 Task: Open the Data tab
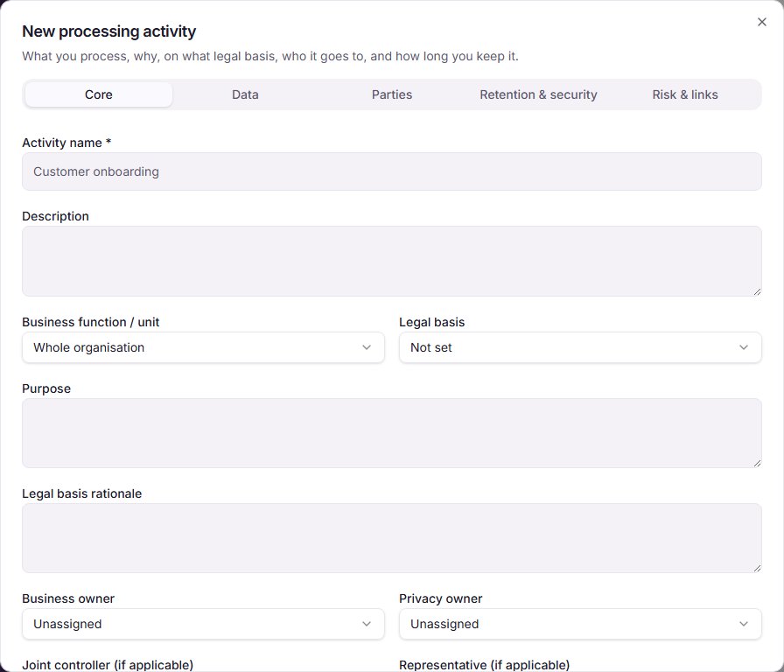[245, 94]
